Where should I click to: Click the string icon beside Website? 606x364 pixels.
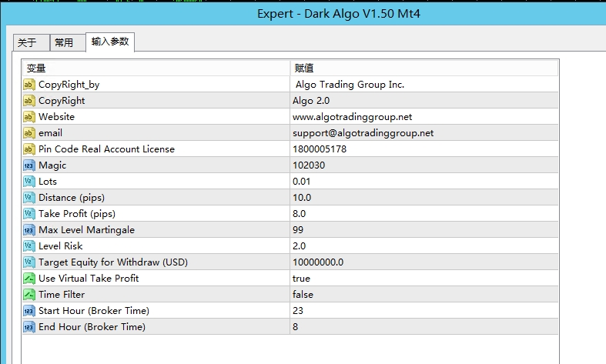(x=29, y=117)
